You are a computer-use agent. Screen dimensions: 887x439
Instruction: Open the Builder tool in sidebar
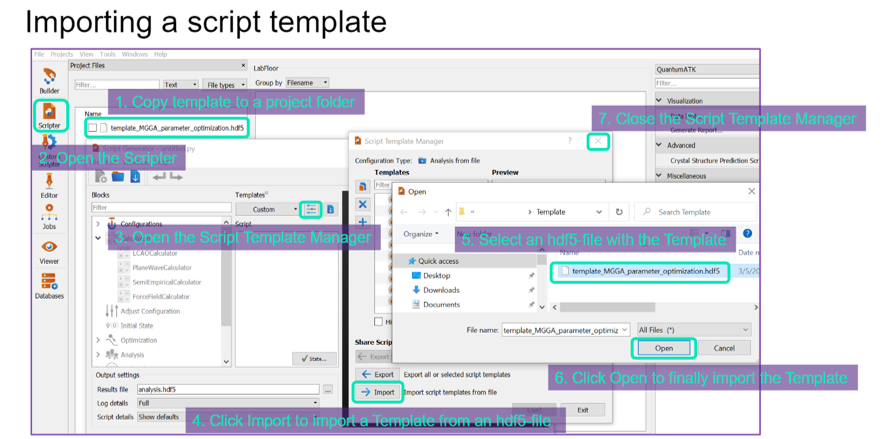click(x=49, y=80)
